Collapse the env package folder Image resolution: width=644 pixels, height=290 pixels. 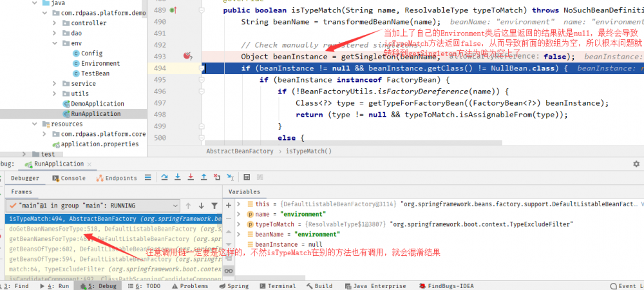click(x=55, y=43)
